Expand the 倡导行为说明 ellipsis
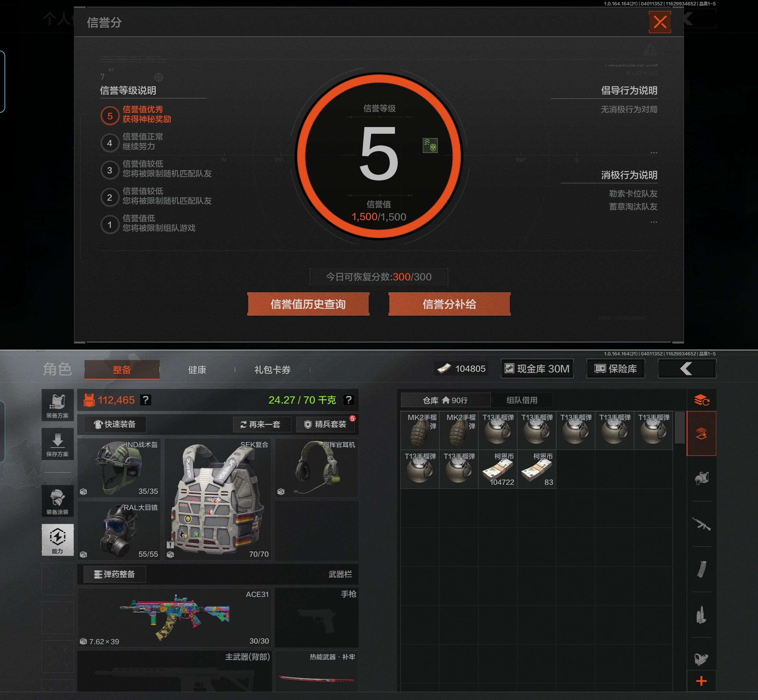This screenshot has width=758, height=700. coord(653,153)
